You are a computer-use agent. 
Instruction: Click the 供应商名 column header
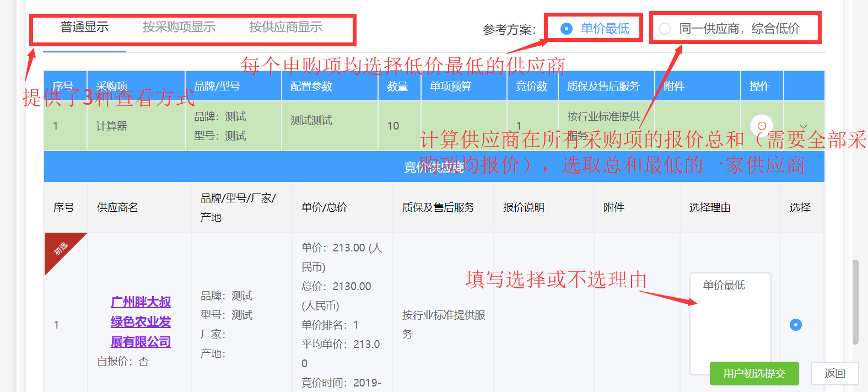click(117, 207)
